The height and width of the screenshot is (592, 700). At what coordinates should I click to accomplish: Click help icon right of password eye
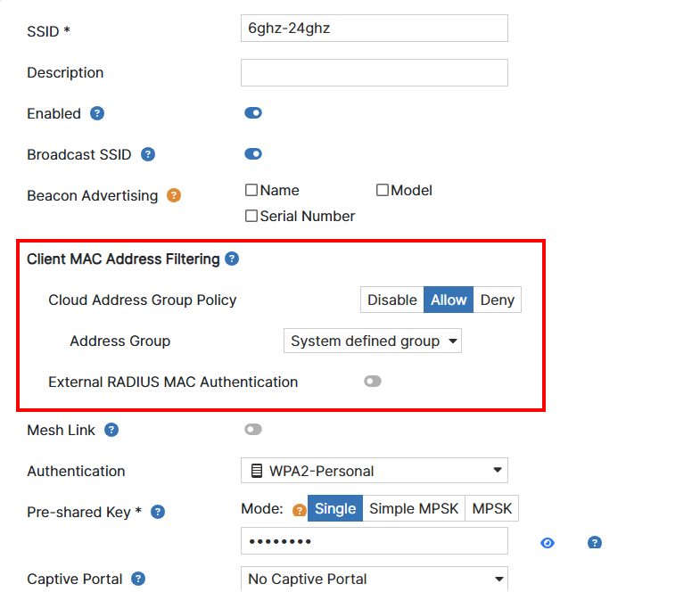[595, 542]
